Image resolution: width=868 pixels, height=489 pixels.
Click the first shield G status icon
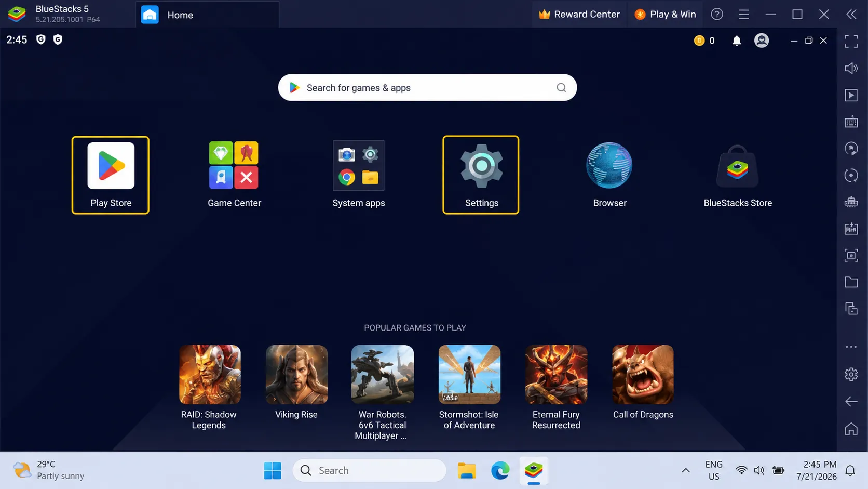(41, 39)
